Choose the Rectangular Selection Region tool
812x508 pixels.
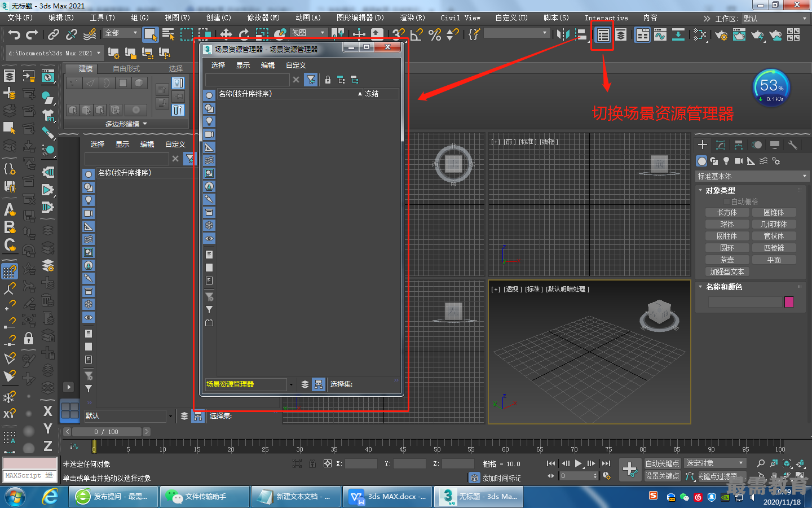pyautogui.click(x=186, y=34)
